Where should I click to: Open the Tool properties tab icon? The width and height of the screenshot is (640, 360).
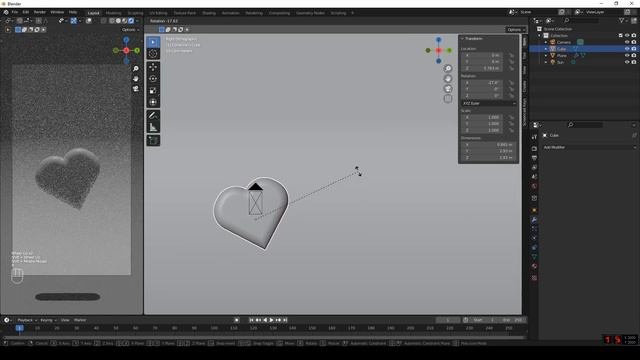pyautogui.click(x=534, y=137)
